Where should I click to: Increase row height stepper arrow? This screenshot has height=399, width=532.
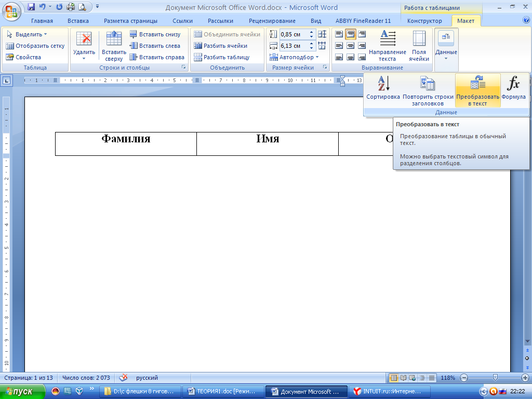(312, 32)
